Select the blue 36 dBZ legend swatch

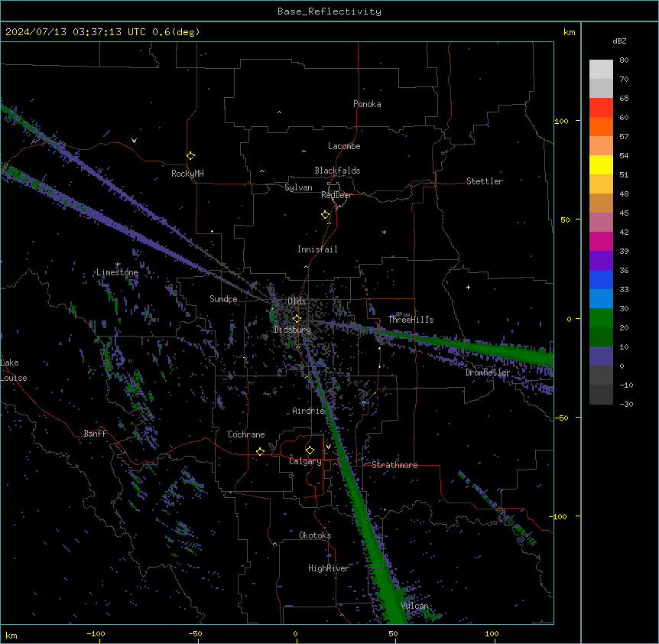601,279
